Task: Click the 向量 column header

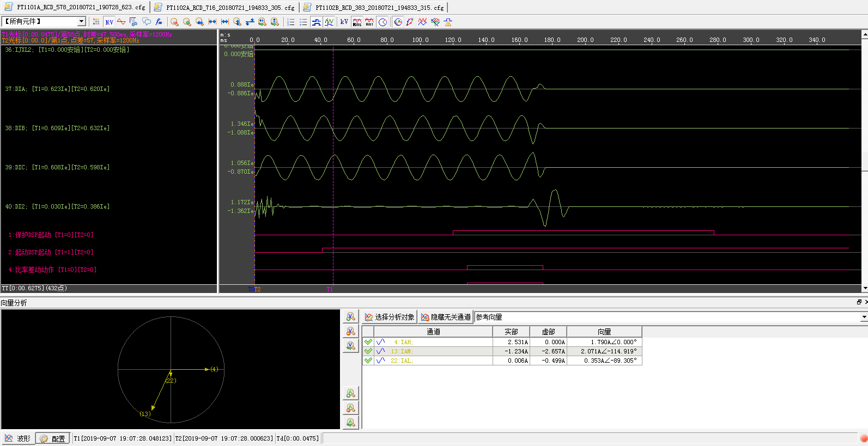Action: click(x=604, y=332)
